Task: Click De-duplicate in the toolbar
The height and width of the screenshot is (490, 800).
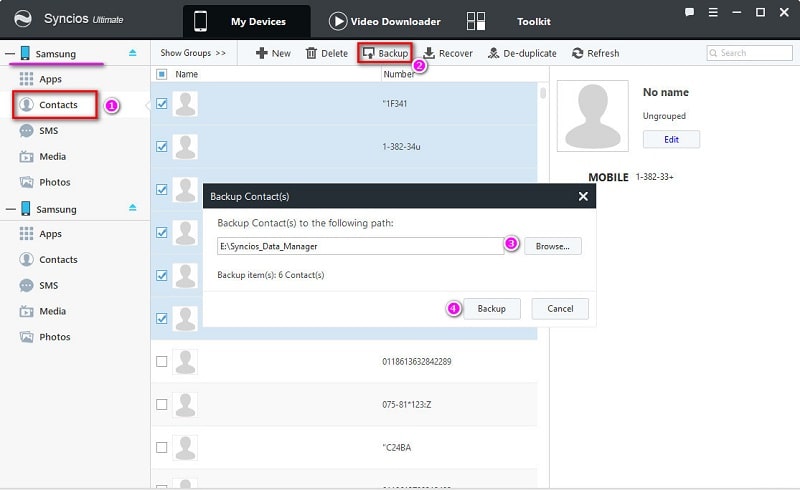Action: pos(522,53)
